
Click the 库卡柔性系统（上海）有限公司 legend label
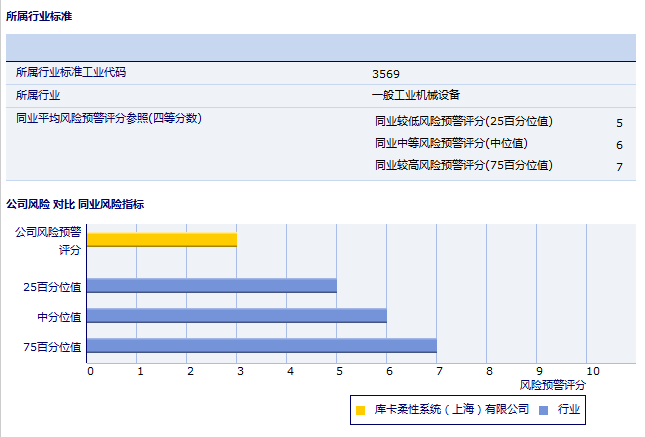[x=451, y=410]
